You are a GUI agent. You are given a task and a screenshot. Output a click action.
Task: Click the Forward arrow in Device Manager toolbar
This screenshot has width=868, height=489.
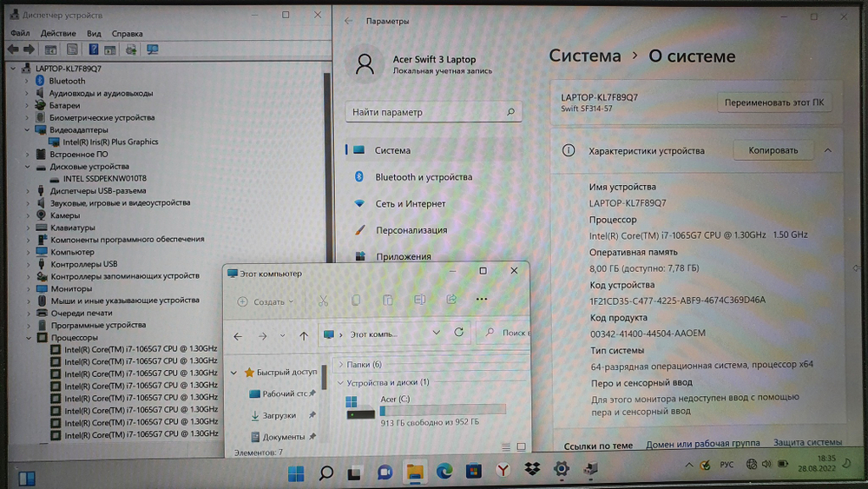[x=29, y=50]
